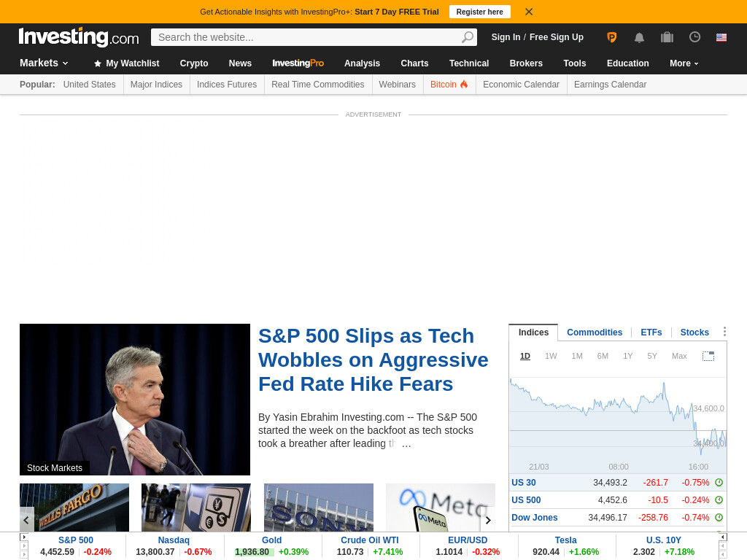
Task: Open Gold in the bottom ticker
Action: (271, 540)
